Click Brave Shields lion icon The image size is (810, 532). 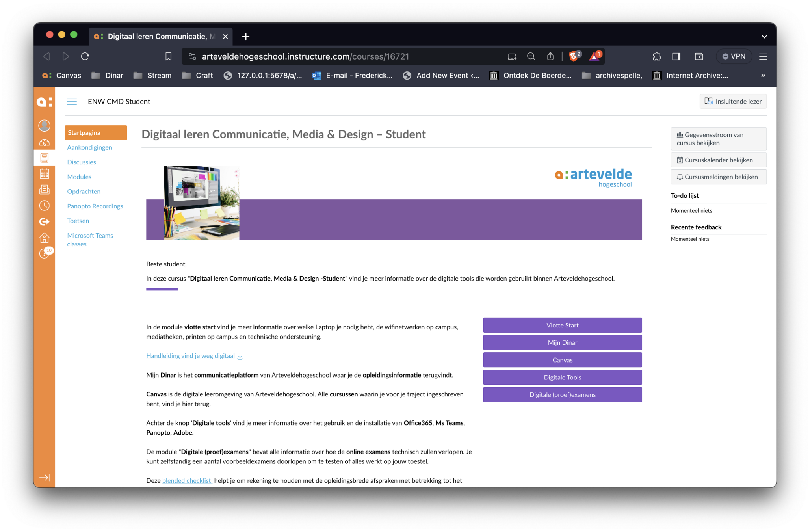coord(574,56)
